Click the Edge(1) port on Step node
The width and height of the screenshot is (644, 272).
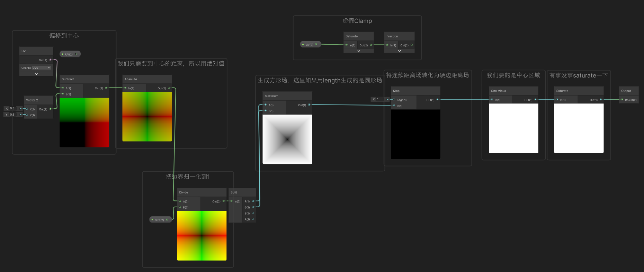pos(394,100)
